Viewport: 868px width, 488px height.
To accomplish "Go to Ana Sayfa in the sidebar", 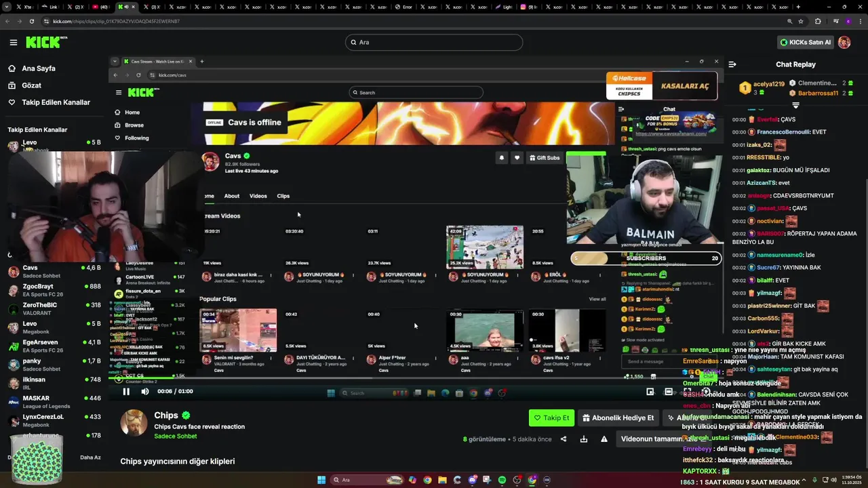I will (x=39, y=68).
